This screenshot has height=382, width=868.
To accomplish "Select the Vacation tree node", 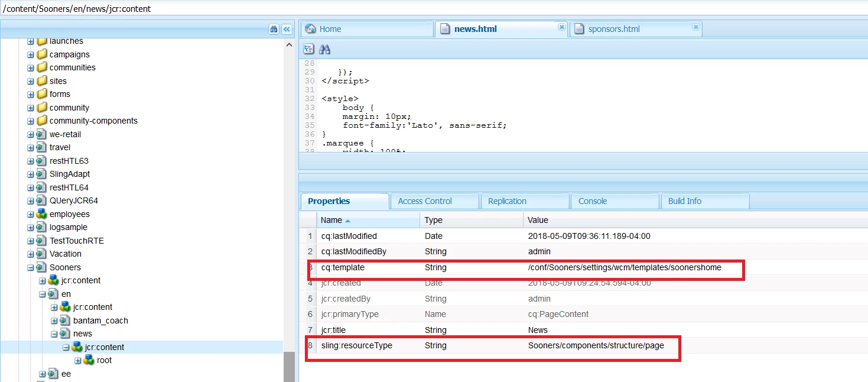I will (66, 254).
